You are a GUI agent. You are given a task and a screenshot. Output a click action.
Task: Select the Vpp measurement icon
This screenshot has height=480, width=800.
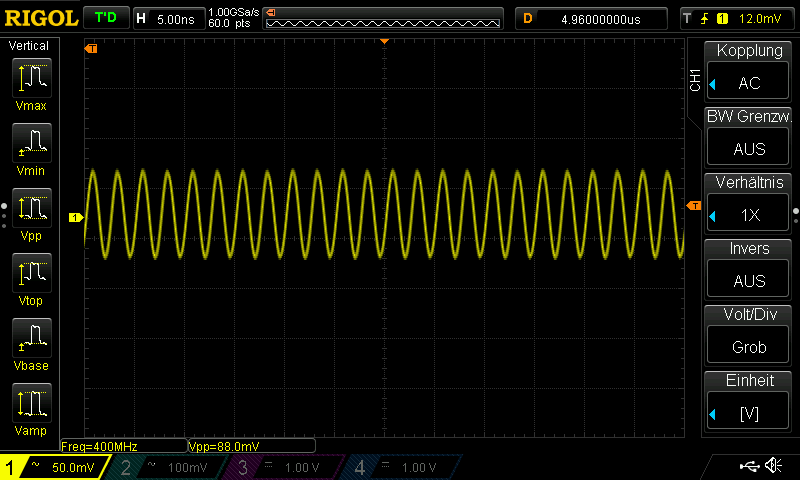point(31,208)
